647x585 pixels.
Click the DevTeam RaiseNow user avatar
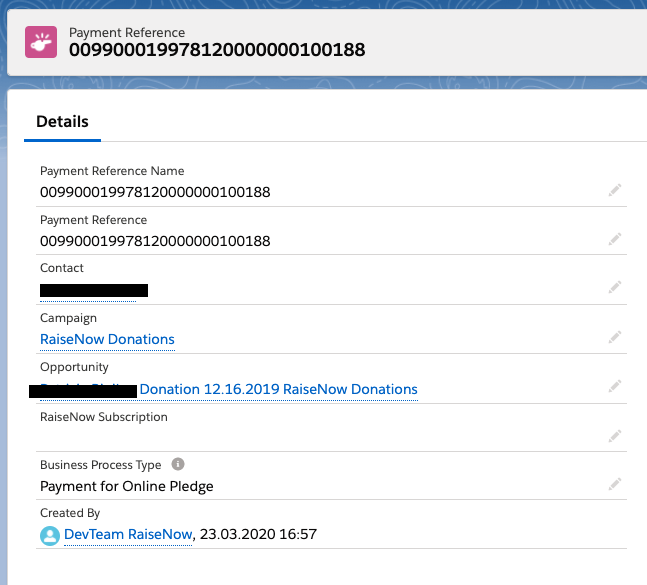50,535
